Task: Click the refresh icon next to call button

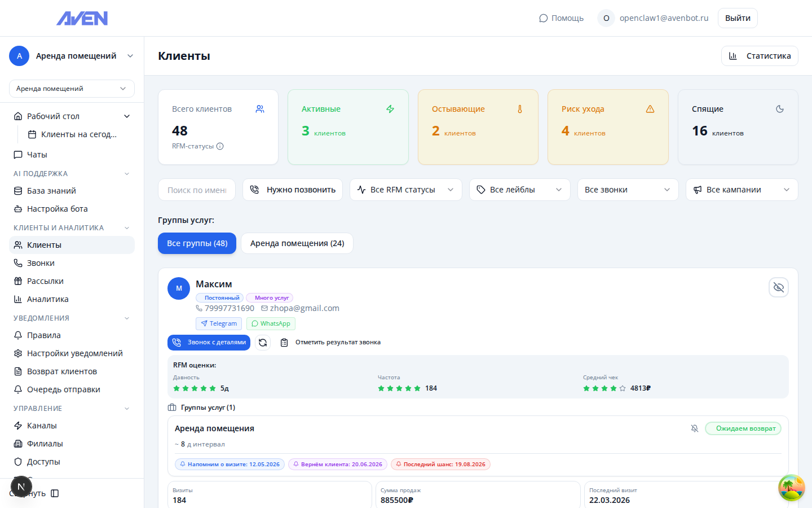Action: (263, 343)
